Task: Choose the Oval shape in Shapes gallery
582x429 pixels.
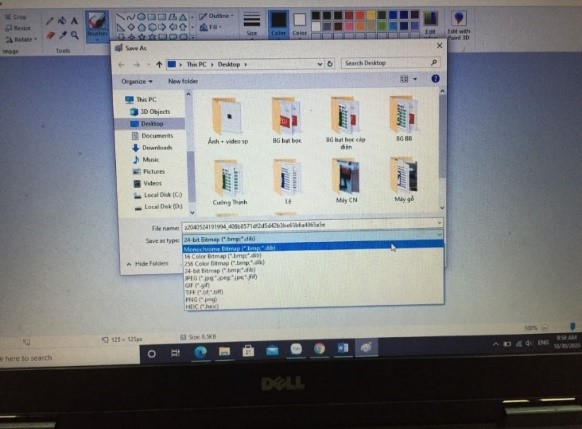Action: [x=141, y=17]
